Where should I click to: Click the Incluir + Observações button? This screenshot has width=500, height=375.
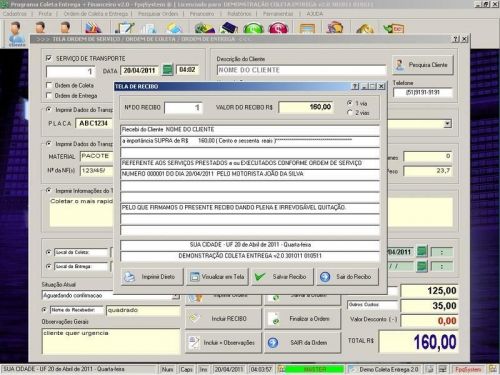coord(223,343)
